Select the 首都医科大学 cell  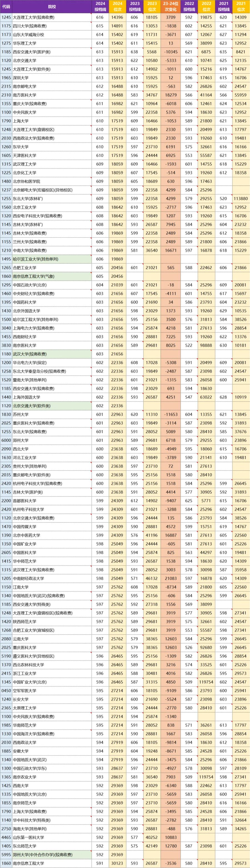(x=52, y=501)
